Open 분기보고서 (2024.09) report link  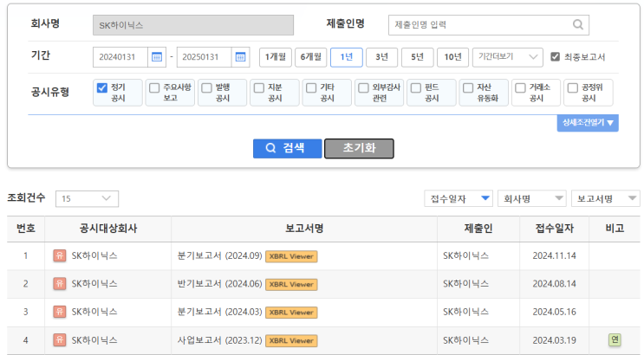220,255
